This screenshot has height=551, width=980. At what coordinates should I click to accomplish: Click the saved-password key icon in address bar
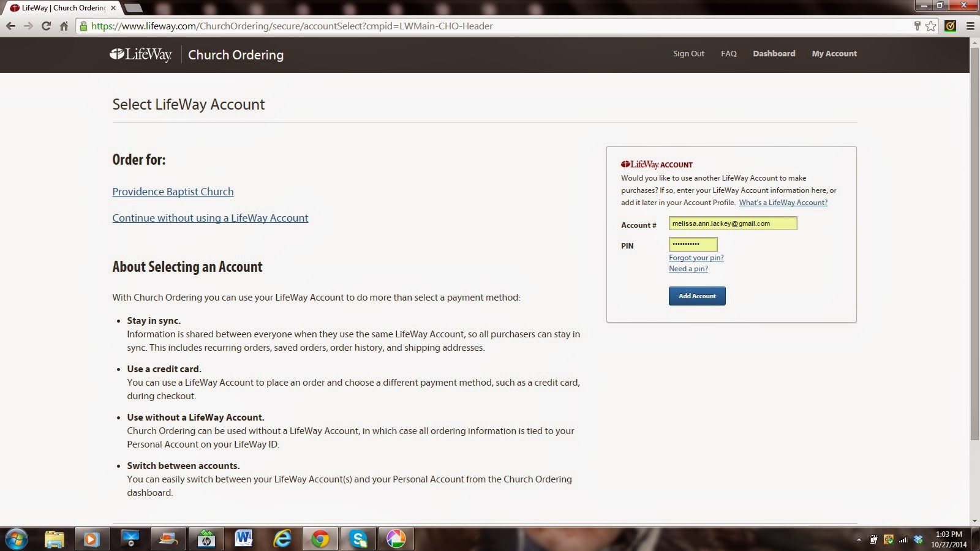(x=917, y=26)
